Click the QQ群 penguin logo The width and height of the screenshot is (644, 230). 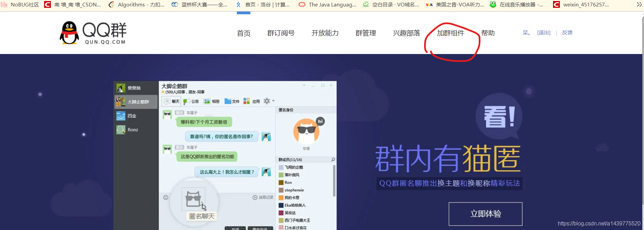[x=93, y=33]
